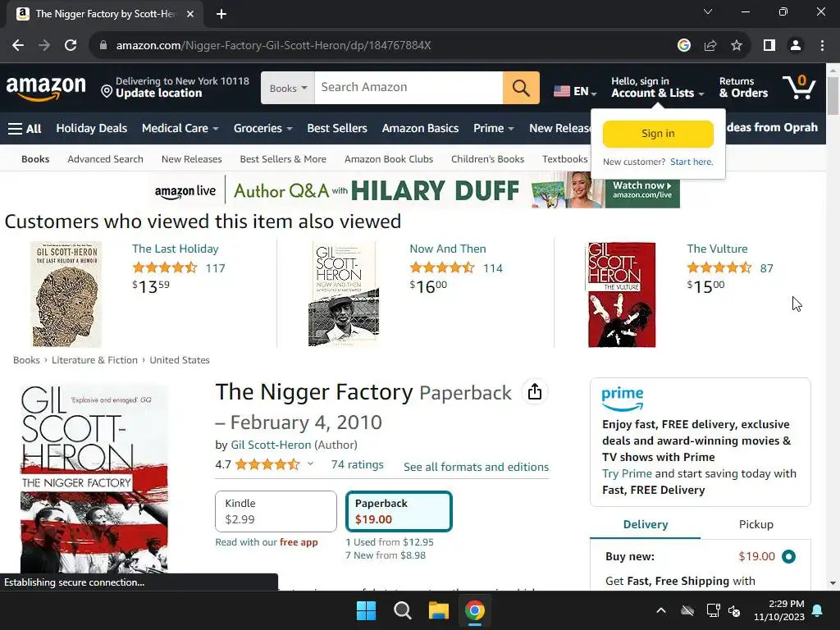Select the Paperback $19.00 format option

click(399, 511)
